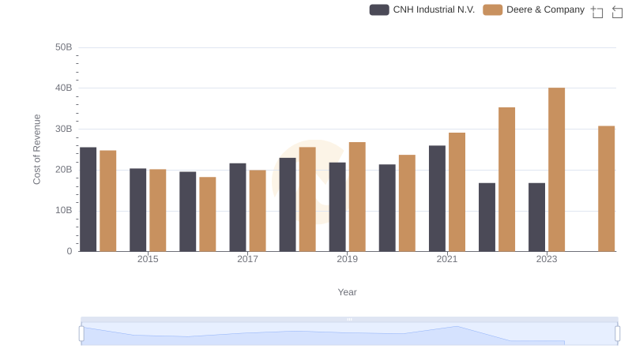632x364 pixels.
Task: Click the '2021' x-axis label
Action: (x=447, y=259)
